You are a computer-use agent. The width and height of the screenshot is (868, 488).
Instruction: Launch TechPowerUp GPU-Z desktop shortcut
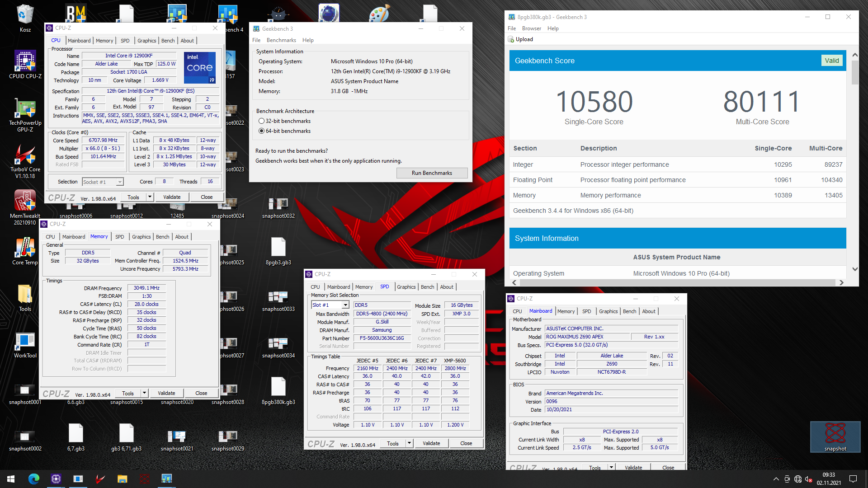[x=25, y=115]
